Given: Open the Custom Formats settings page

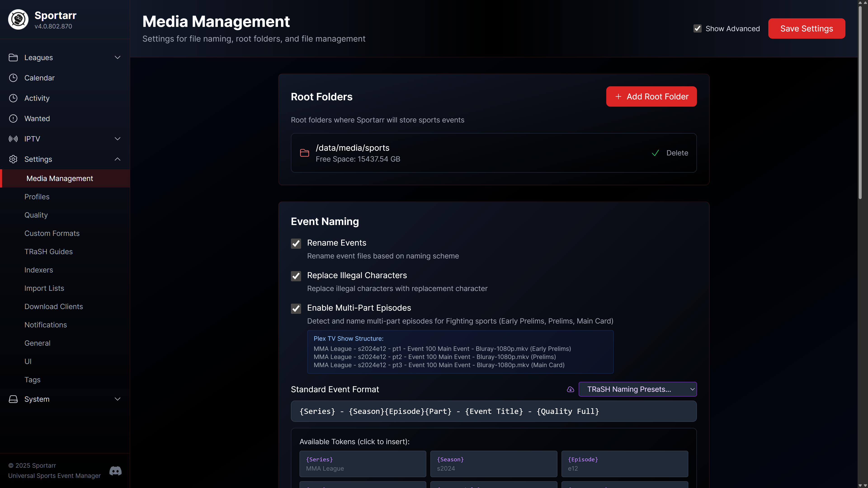Looking at the screenshot, I should pyautogui.click(x=65, y=233).
